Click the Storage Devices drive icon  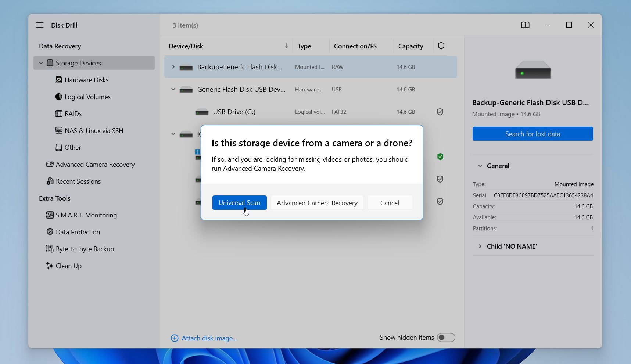click(x=50, y=63)
